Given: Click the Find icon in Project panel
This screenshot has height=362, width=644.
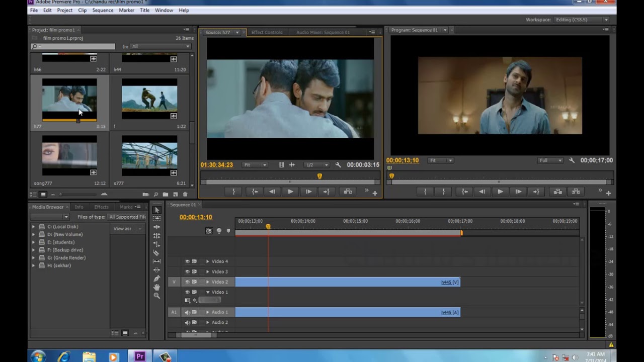Looking at the screenshot, I should click(x=156, y=194).
